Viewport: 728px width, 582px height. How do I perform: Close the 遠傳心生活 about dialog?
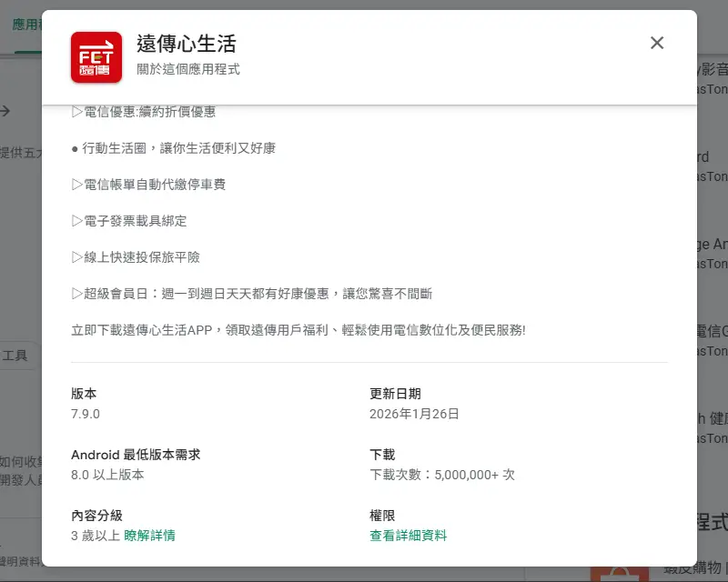[657, 43]
